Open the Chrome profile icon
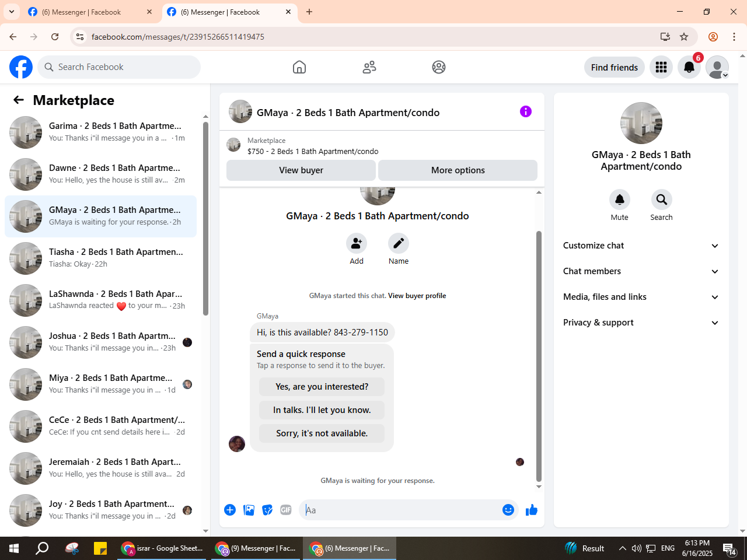The width and height of the screenshot is (747, 560). point(713,37)
